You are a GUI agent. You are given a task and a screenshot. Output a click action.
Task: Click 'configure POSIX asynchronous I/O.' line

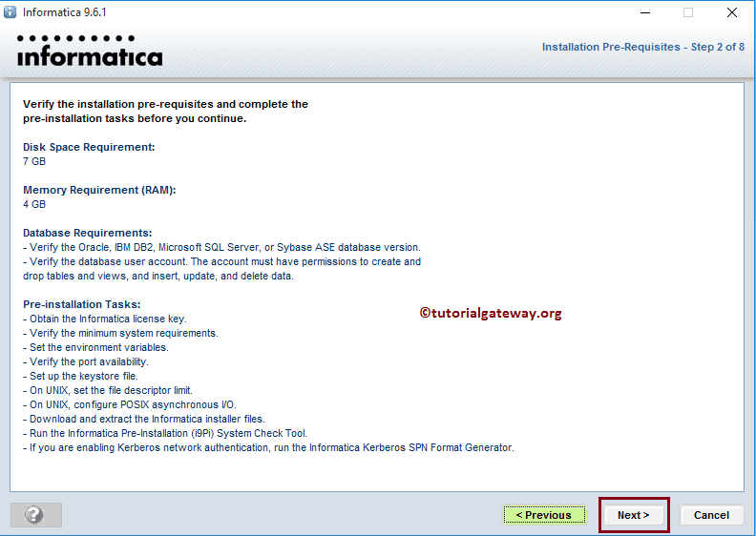coord(130,404)
